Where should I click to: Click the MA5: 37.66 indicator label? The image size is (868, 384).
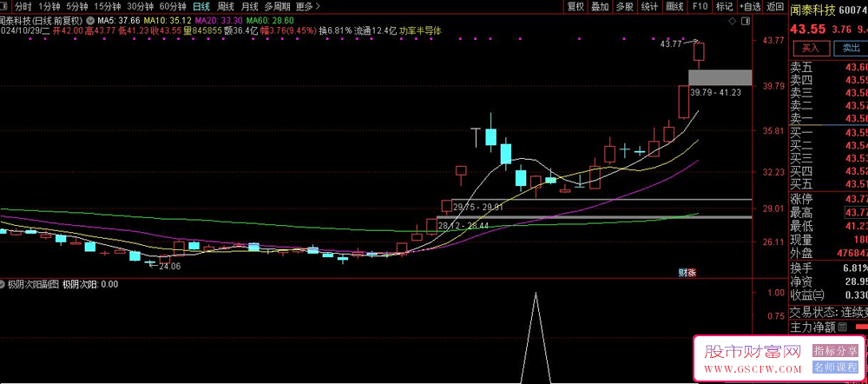117,21
